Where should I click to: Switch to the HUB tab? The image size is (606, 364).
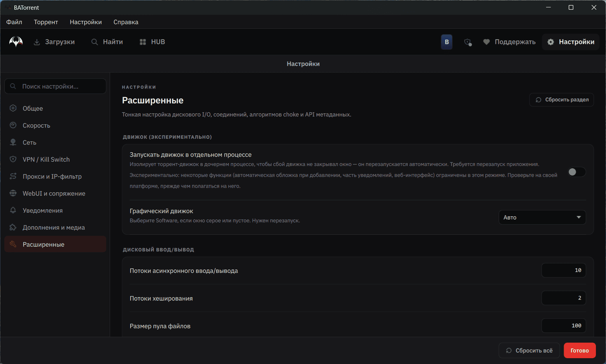pos(152,42)
